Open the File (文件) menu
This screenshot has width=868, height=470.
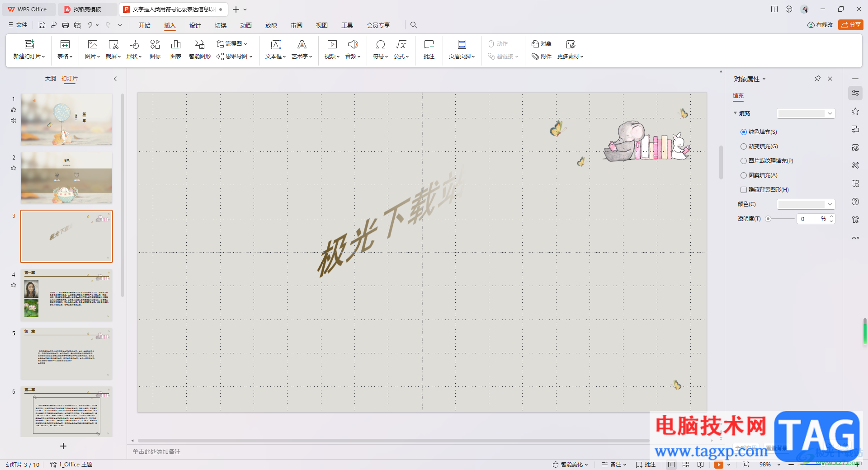[x=18, y=25]
